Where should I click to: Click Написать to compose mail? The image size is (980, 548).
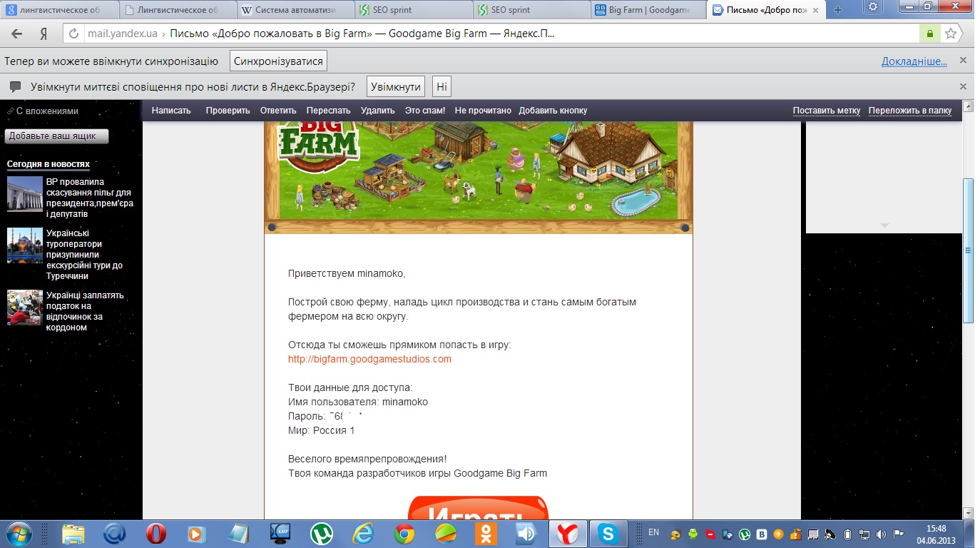(171, 111)
